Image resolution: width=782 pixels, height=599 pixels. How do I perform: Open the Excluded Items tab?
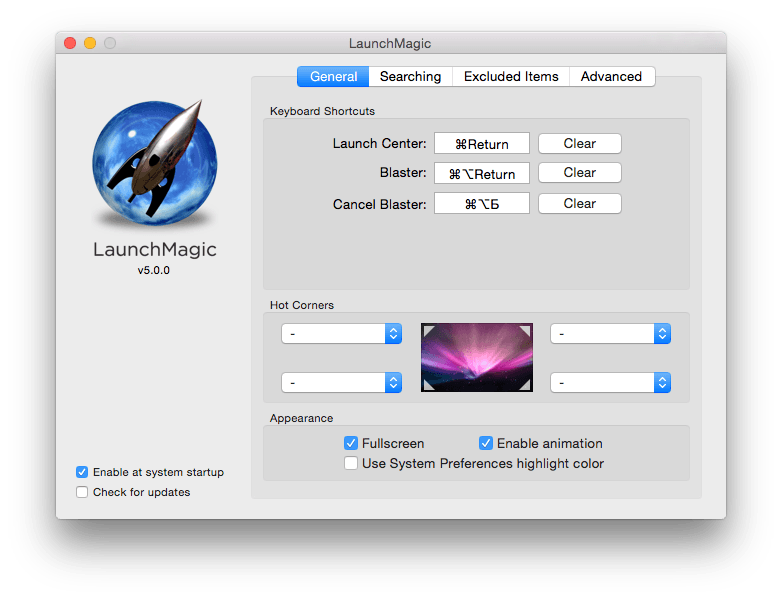[x=511, y=76]
